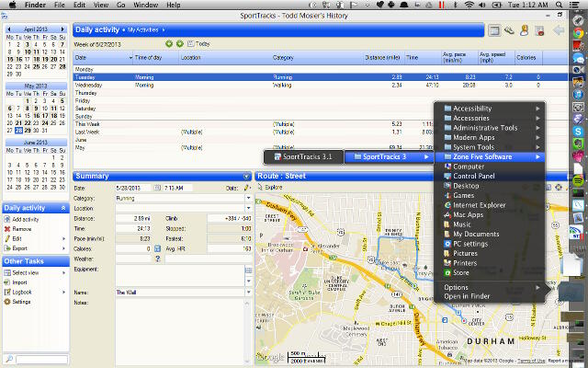
Task: Open the Category dropdown in Summary
Action: [x=248, y=198]
